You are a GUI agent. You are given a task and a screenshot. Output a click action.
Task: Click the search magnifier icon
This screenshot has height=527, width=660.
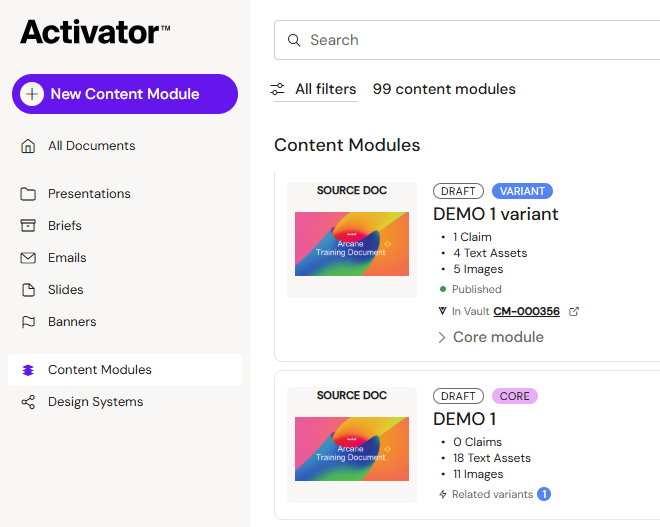[294, 40]
